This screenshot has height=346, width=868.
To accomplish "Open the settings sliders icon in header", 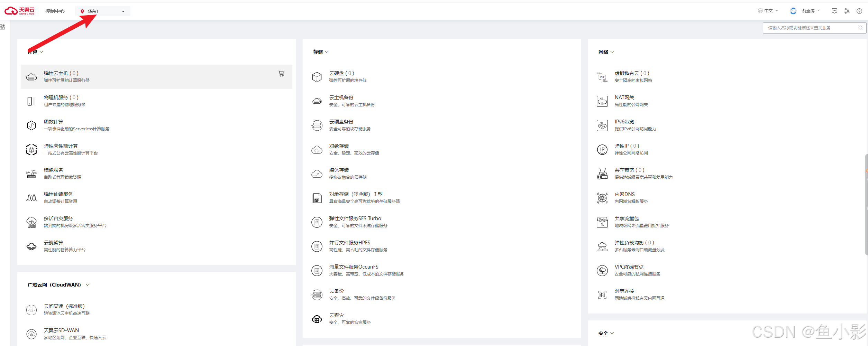I will pyautogui.click(x=847, y=11).
